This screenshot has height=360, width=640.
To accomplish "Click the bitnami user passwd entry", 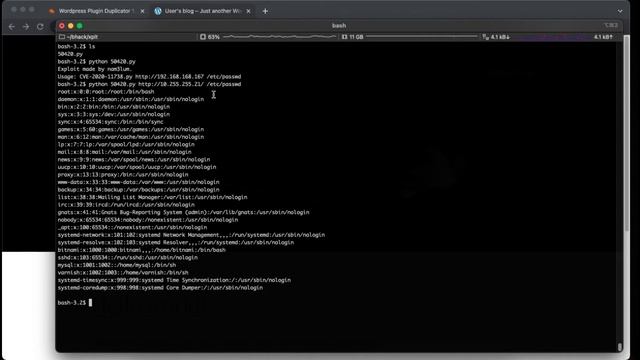I will pos(142,250).
